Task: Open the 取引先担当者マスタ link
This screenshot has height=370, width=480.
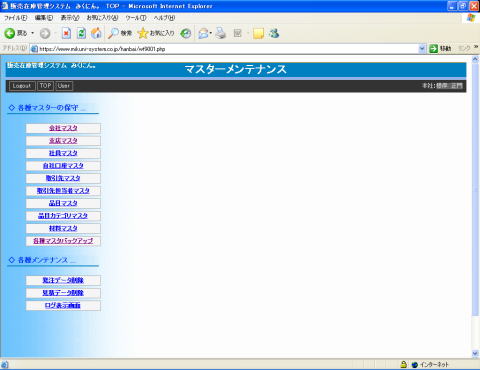Action: 63,191
